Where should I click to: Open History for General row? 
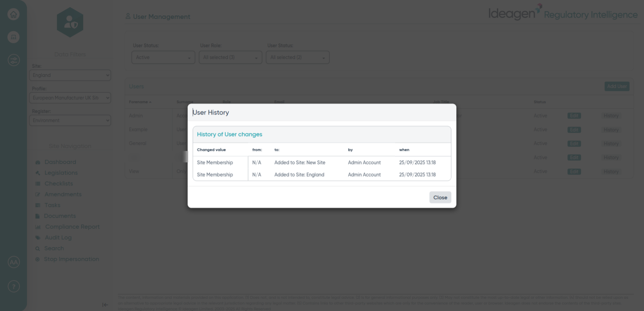611,144
